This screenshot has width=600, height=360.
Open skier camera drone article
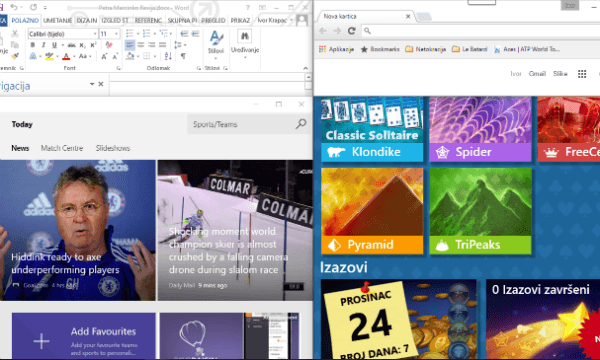click(235, 230)
